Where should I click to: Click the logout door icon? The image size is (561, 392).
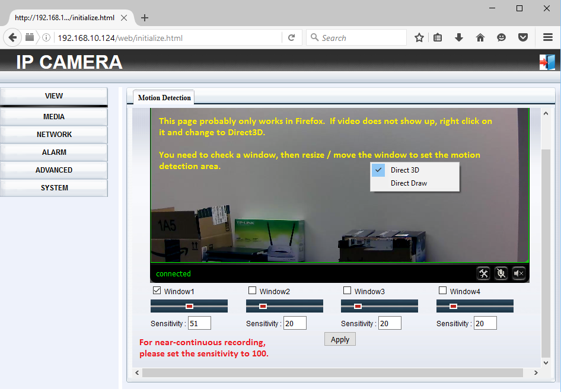click(546, 62)
